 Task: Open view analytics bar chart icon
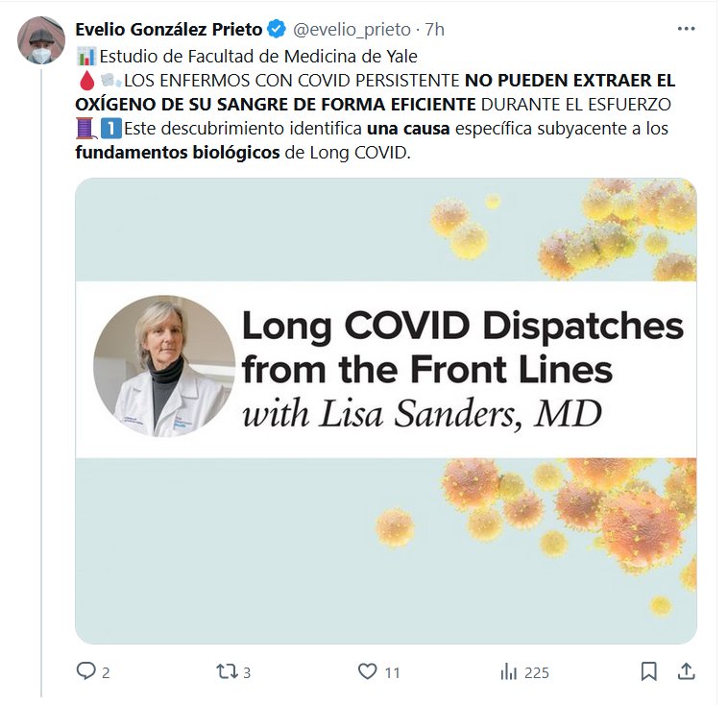click(x=509, y=671)
